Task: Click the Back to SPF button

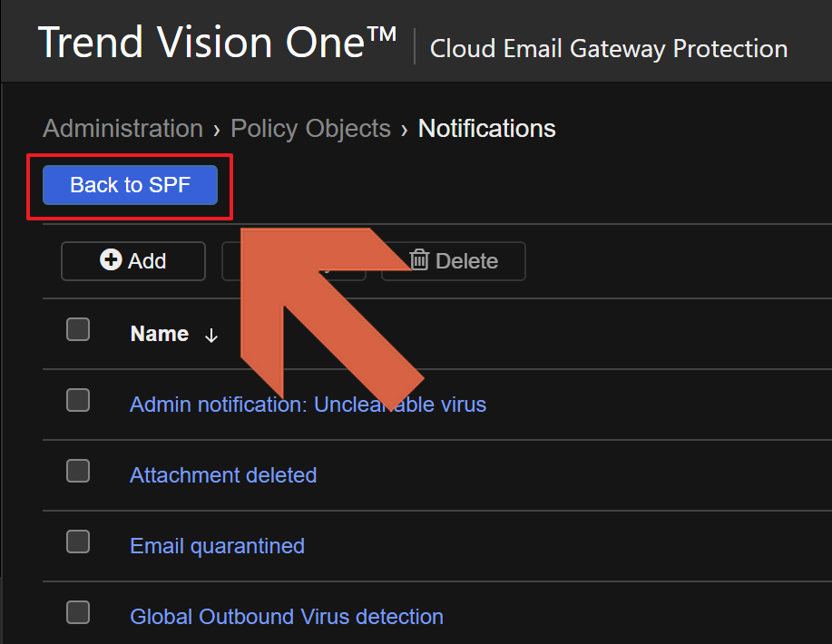Action: point(130,185)
